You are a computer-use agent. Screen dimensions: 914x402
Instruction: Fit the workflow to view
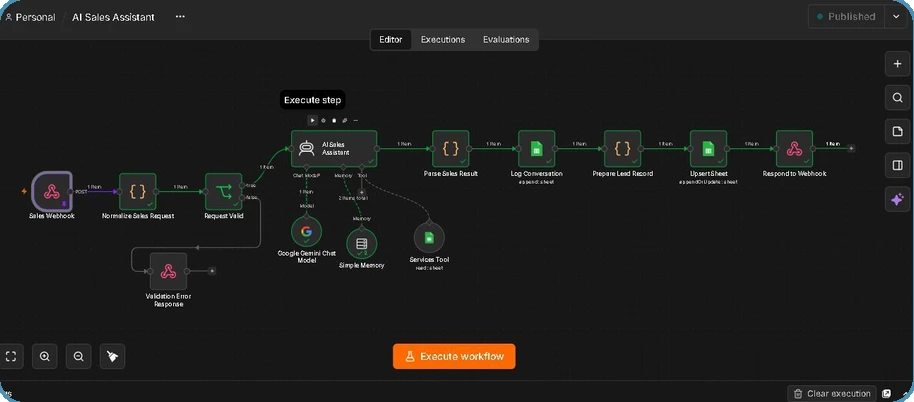10,356
